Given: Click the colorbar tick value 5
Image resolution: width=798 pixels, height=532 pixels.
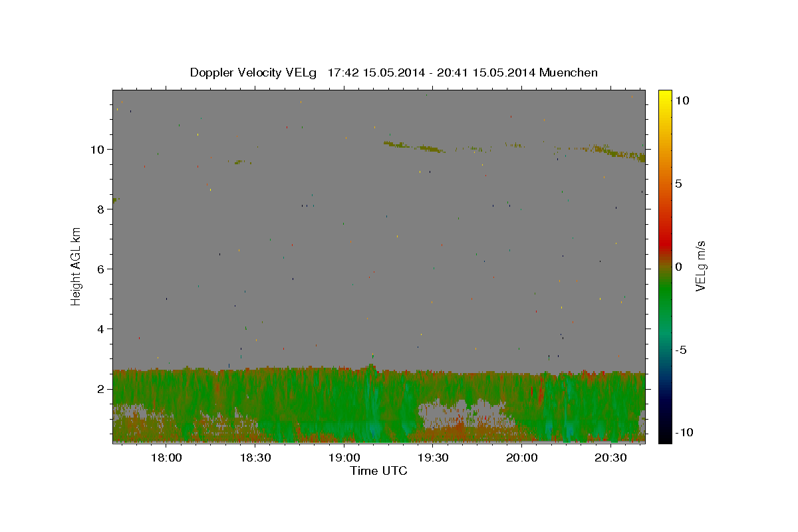Looking at the screenshot, I should coord(679,184).
